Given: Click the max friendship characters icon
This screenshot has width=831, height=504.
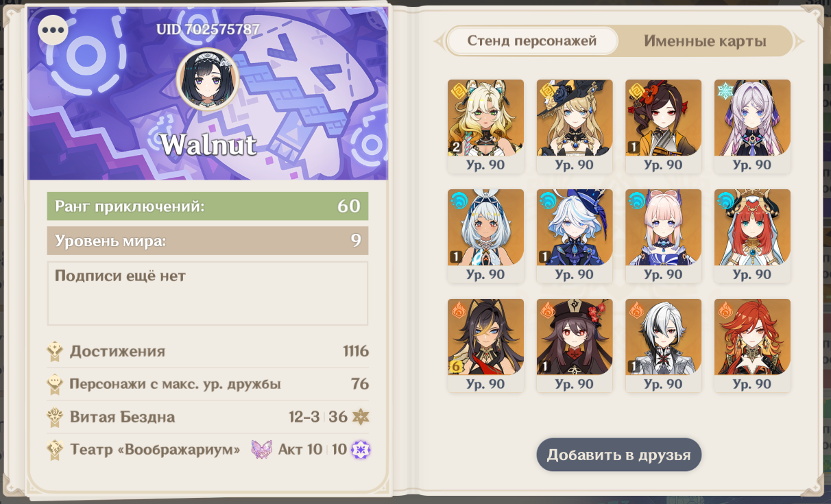Looking at the screenshot, I should [x=55, y=385].
